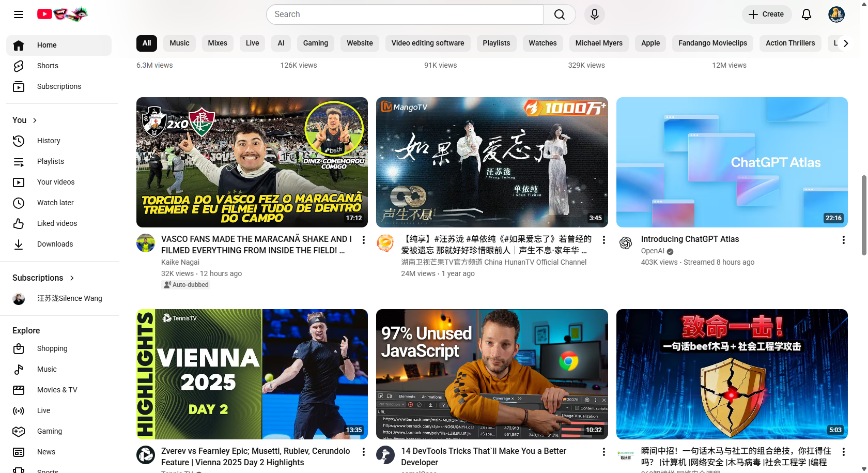Click the Create button

[x=766, y=14]
